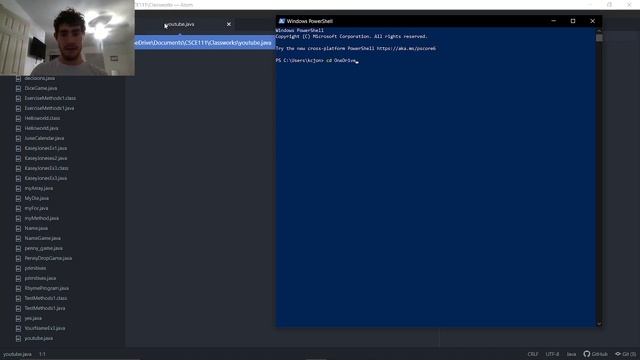Viewport: 640px width, 360px height.
Task: Click the file icon beside MyDie.java
Action: [18, 198]
